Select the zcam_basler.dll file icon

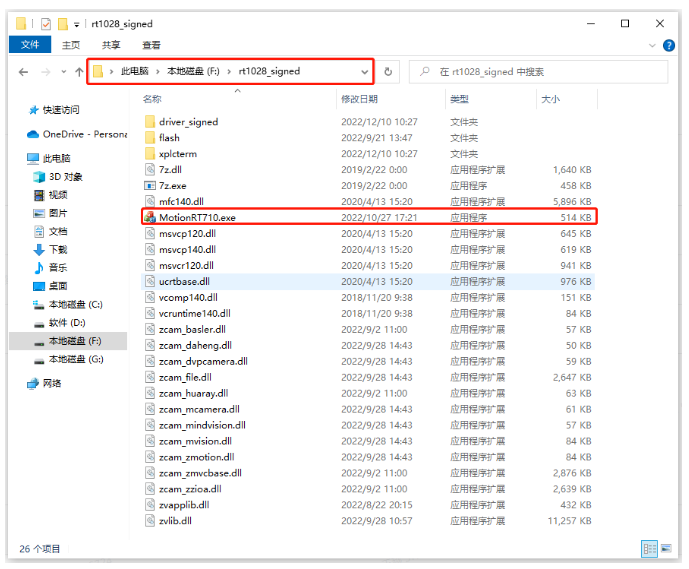150,329
